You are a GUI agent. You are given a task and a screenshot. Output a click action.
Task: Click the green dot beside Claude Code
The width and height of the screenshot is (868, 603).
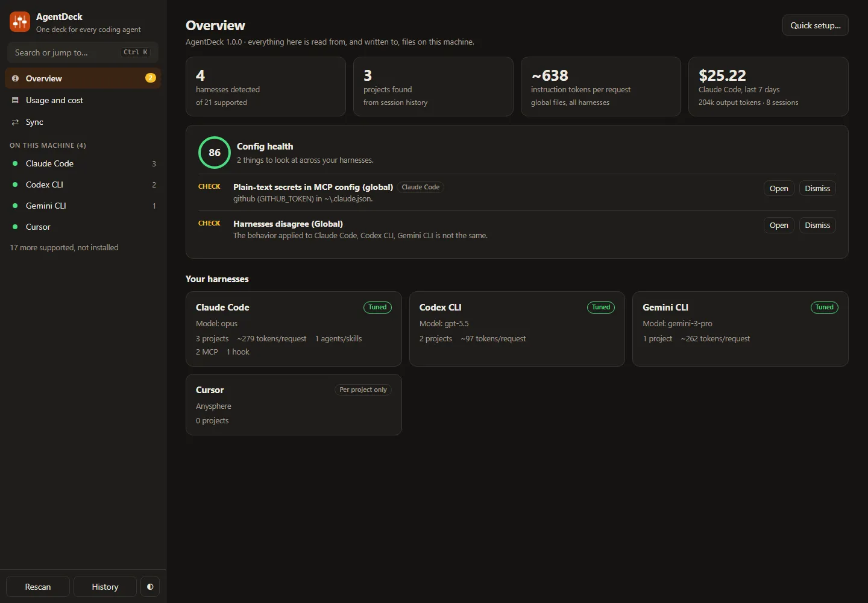(15, 163)
